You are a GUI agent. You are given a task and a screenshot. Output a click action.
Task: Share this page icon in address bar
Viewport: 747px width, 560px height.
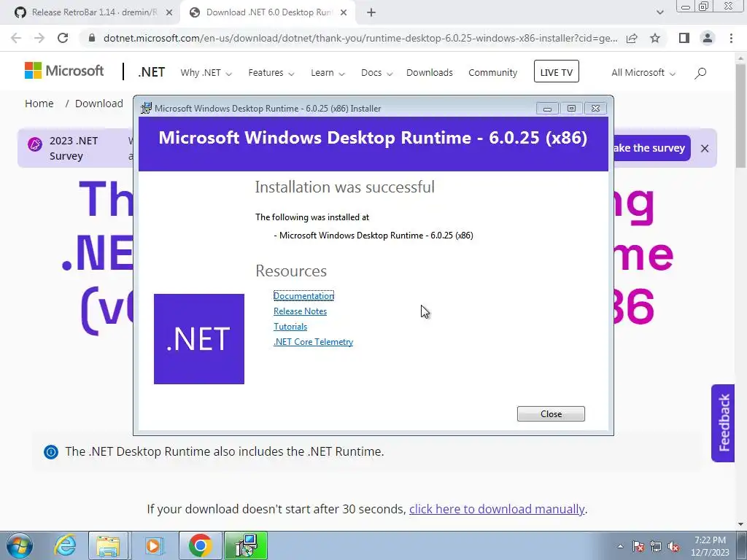[632, 38]
